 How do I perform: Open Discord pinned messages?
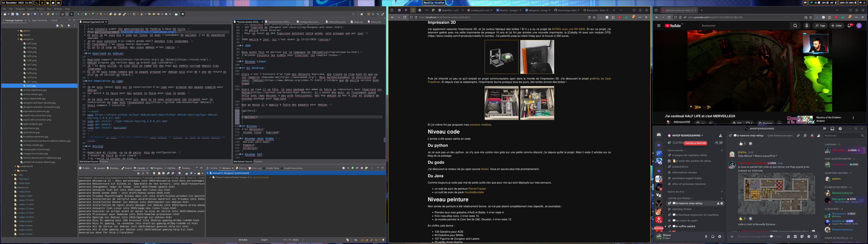tap(812, 136)
